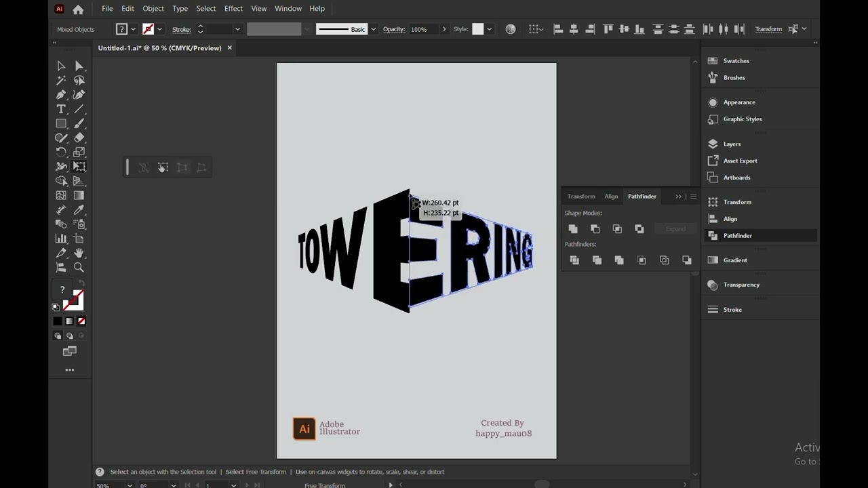
Task: Select the Paintbrush tool
Action: 79,123
